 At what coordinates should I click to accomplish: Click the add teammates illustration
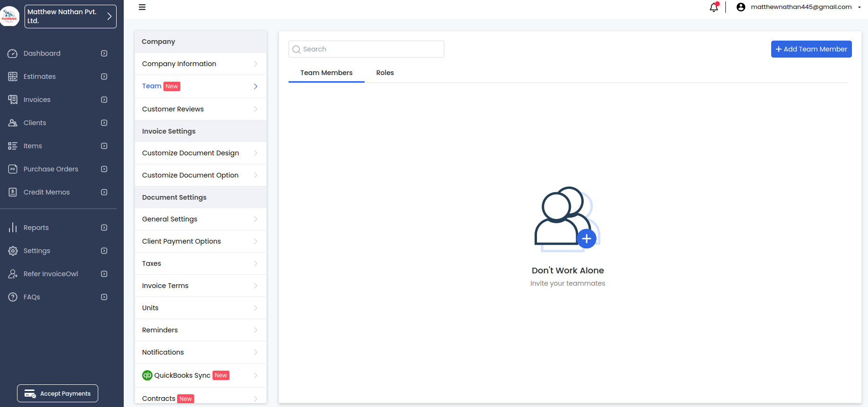(567, 219)
